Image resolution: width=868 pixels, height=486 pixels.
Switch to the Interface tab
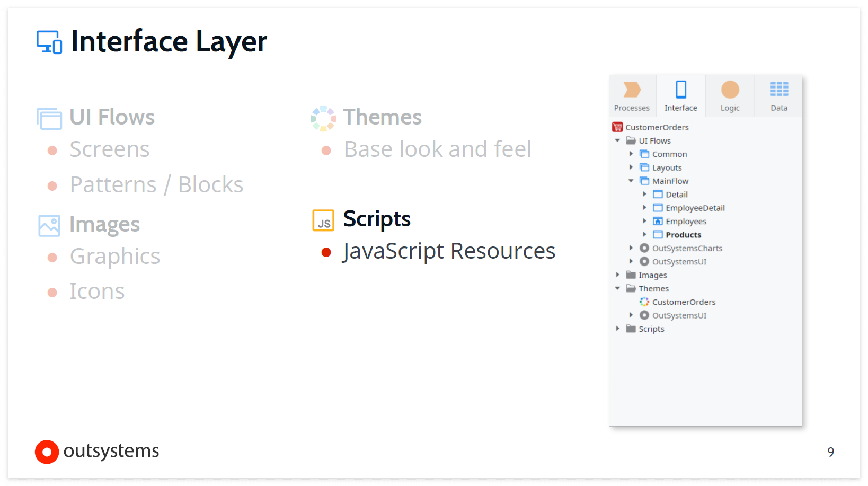point(681,95)
